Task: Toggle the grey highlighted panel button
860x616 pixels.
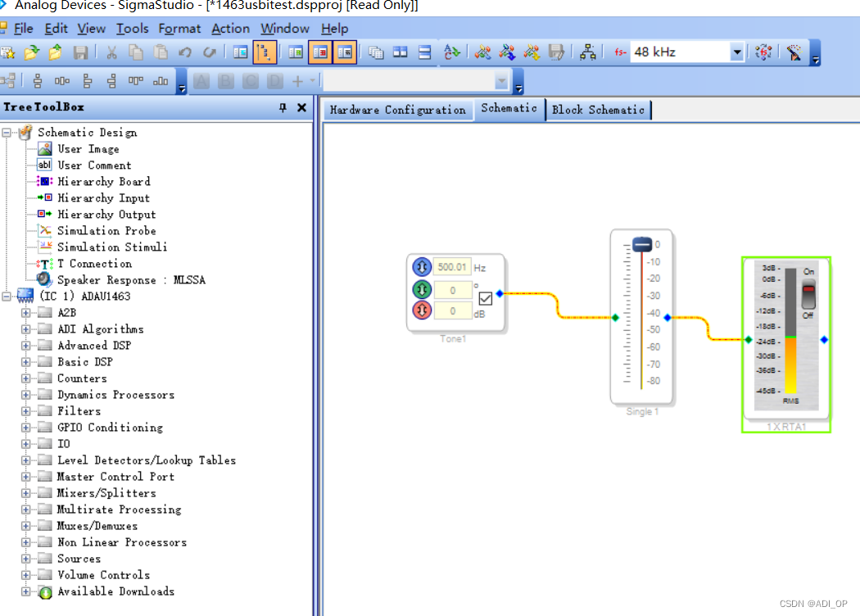Action: pyautogui.click(x=345, y=52)
